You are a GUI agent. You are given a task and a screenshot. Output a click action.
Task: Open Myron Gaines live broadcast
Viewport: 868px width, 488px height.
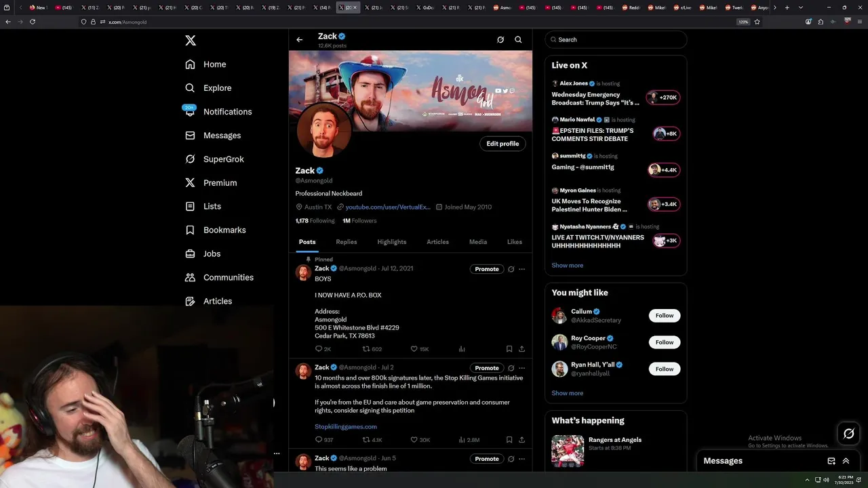(616, 201)
